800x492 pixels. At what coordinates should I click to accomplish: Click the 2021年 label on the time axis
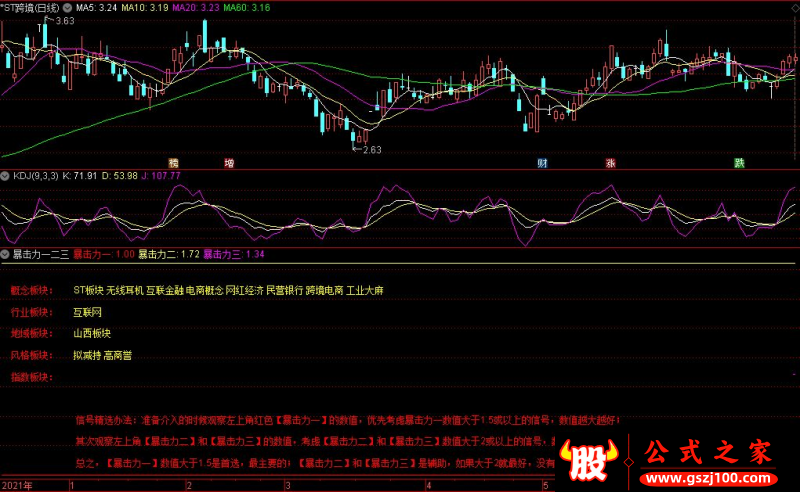tap(17, 485)
